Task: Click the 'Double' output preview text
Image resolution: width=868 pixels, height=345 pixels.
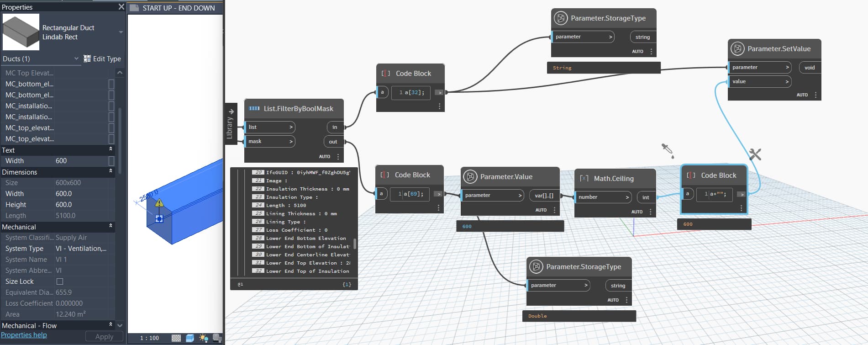Action: (537, 316)
